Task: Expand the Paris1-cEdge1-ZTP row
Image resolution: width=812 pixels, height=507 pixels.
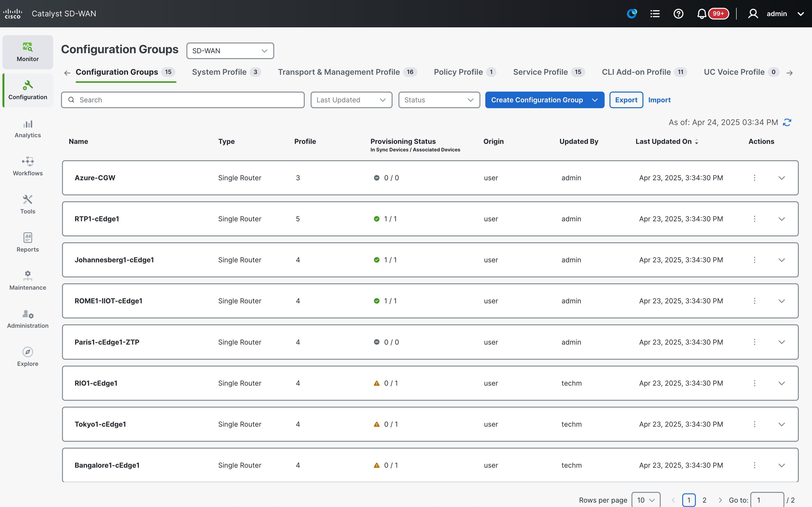Action: pos(782,342)
